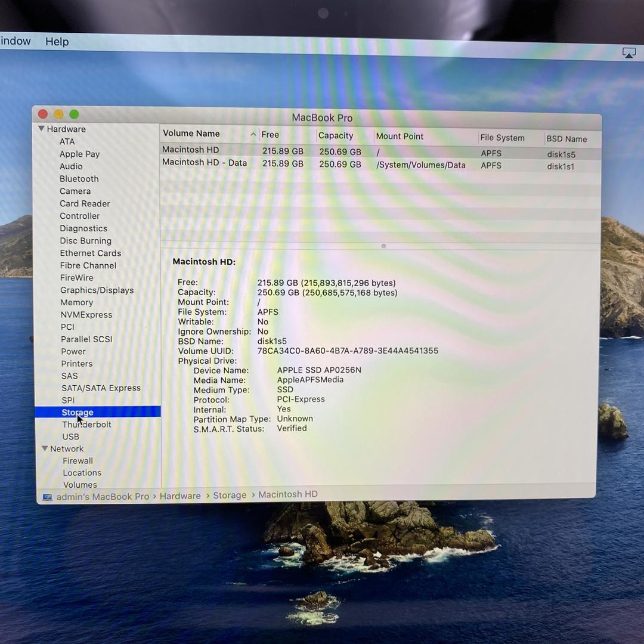Click the Macintosh HD details heading
The height and width of the screenshot is (644, 644).
(x=204, y=262)
